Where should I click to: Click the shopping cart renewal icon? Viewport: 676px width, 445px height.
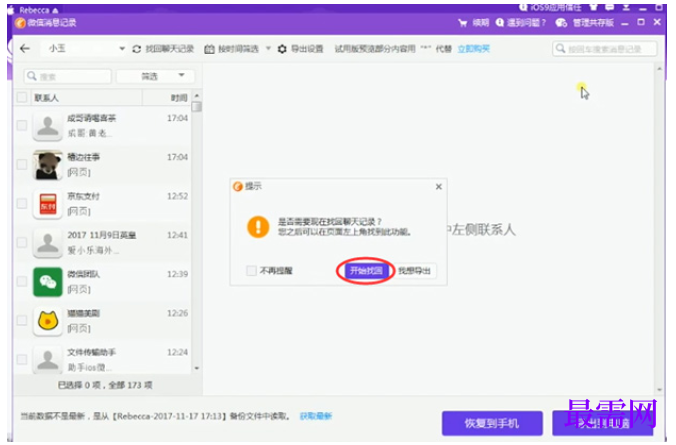[463, 23]
